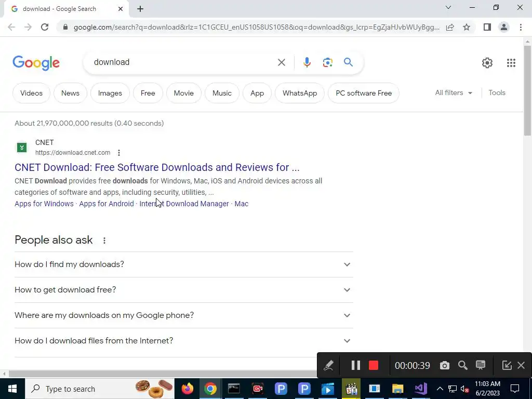Screen dimensions: 532x399
Task: Expand Where are my downloads on my Google phone?
Action: 183,315
